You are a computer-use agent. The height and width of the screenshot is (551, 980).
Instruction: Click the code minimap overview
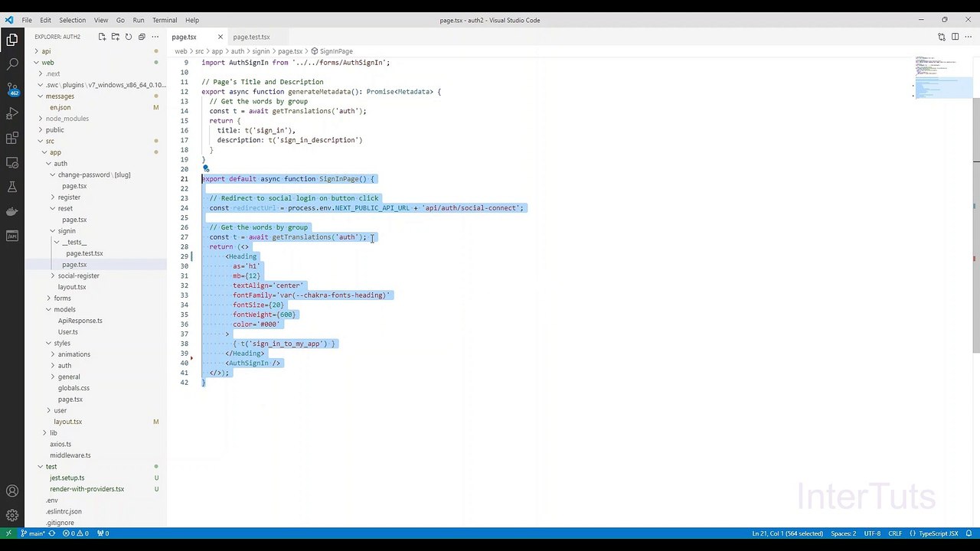[x=943, y=77]
